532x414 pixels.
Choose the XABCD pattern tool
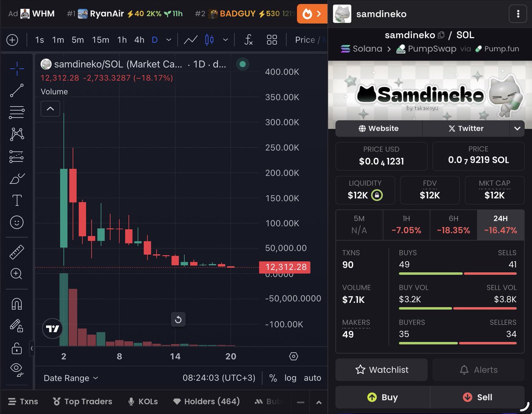(17, 134)
